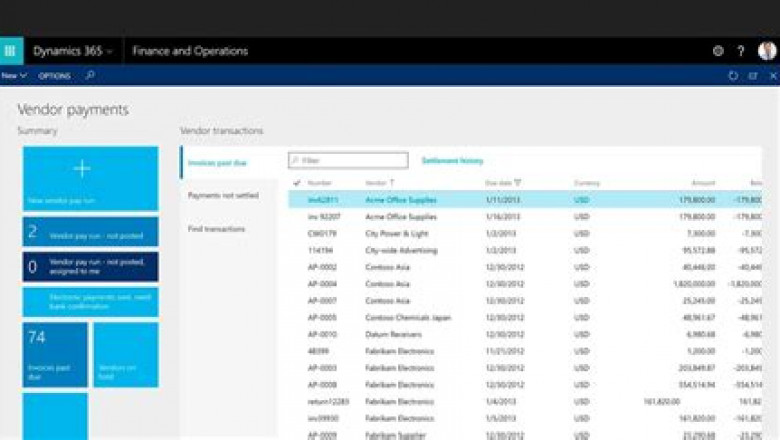Expand the New dropdown menu
The height and width of the screenshot is (440, 780).
14,76
